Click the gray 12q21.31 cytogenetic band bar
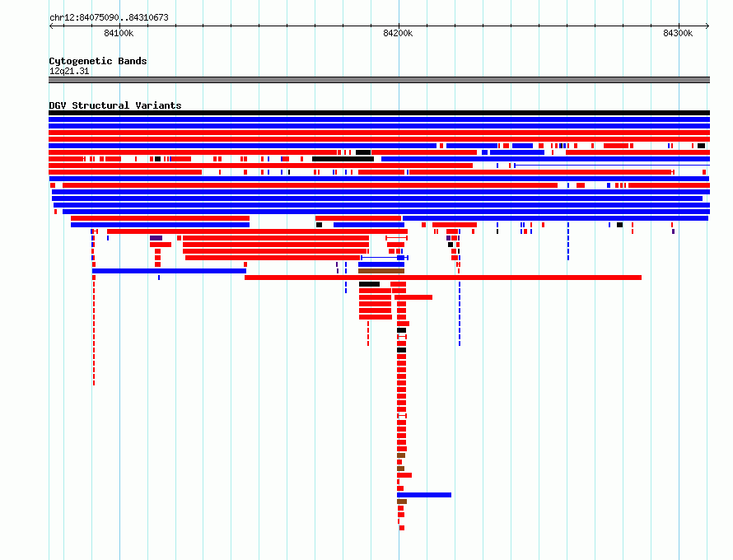733x560 pixels. pyautogui.click(x=379, y=80)
